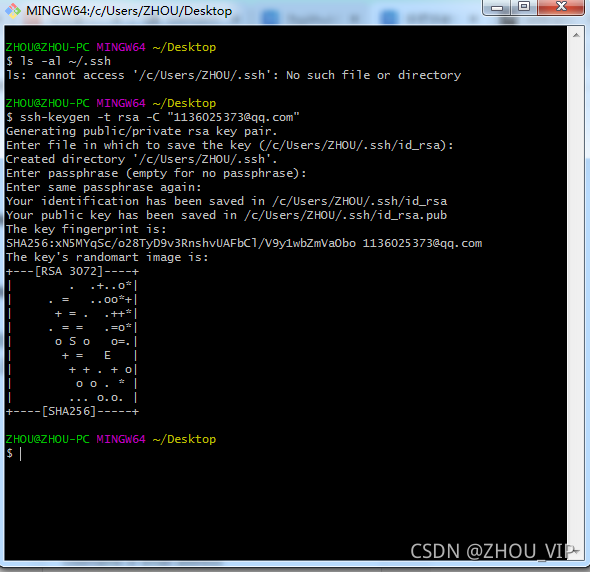Viewport: 590px width, 572px height.
Task: Click the letter S in the randomart
Action: tap(73, 341)
